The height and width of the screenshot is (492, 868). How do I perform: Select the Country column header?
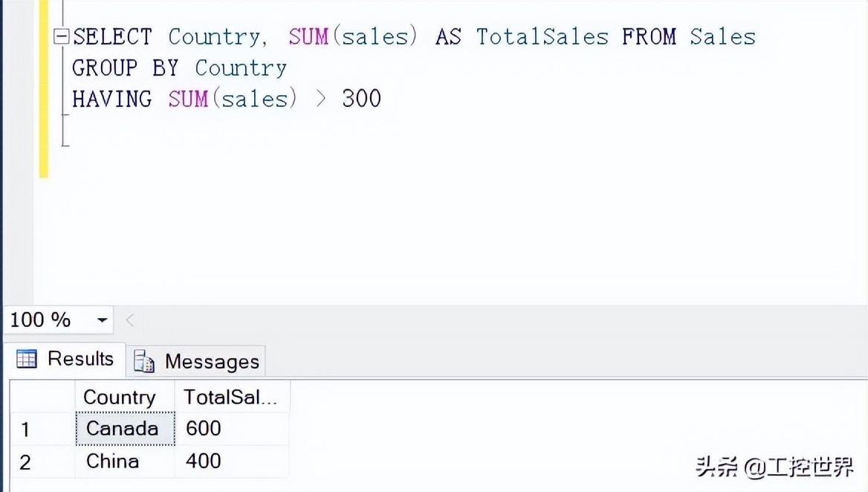pos(119,398)
